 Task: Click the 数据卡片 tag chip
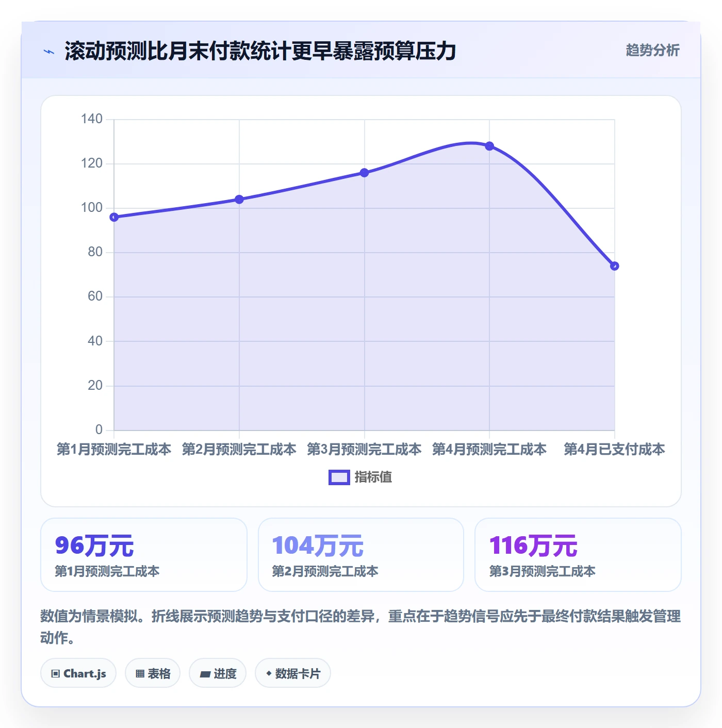[x=293, y=673]
